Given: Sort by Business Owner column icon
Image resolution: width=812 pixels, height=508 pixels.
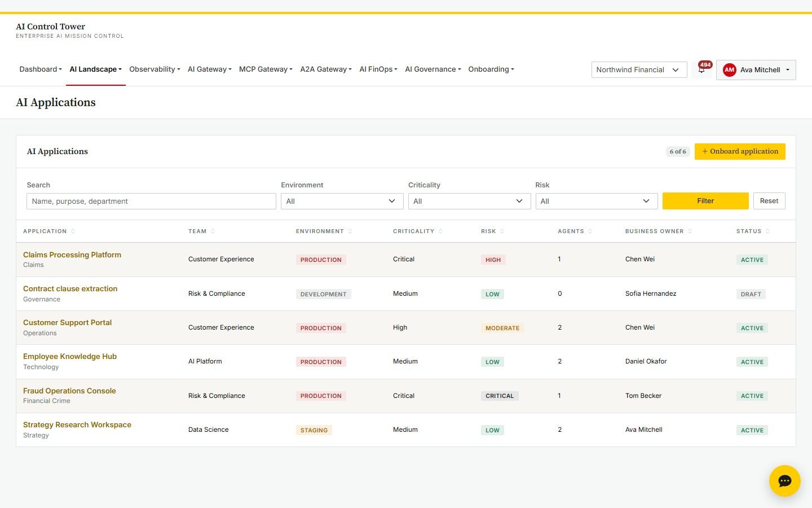Looking at the screenshot, I should pyautogui.click(x=690, y=231).
